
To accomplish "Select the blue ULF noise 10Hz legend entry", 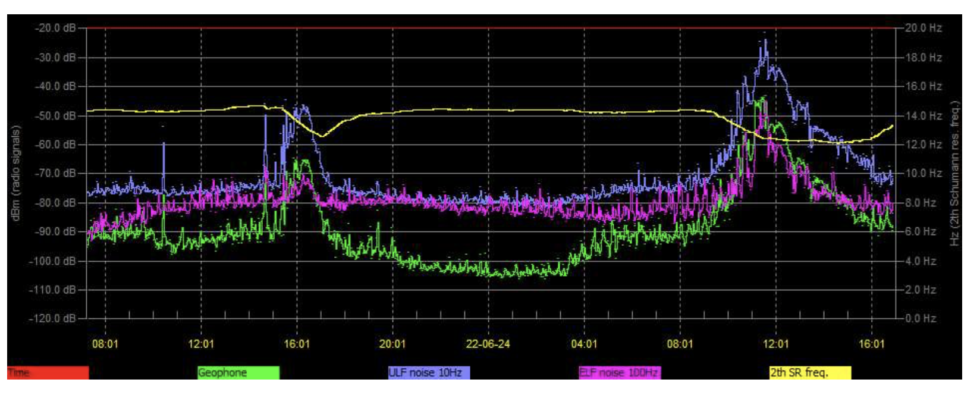I will 429,372.
